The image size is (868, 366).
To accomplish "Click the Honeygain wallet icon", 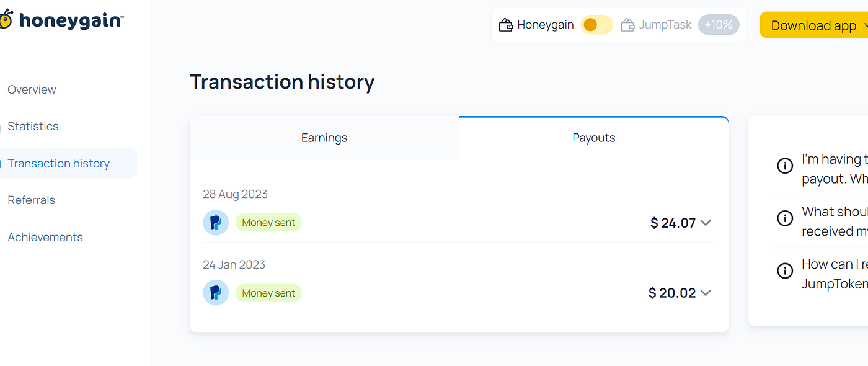I will coord(506,25).
